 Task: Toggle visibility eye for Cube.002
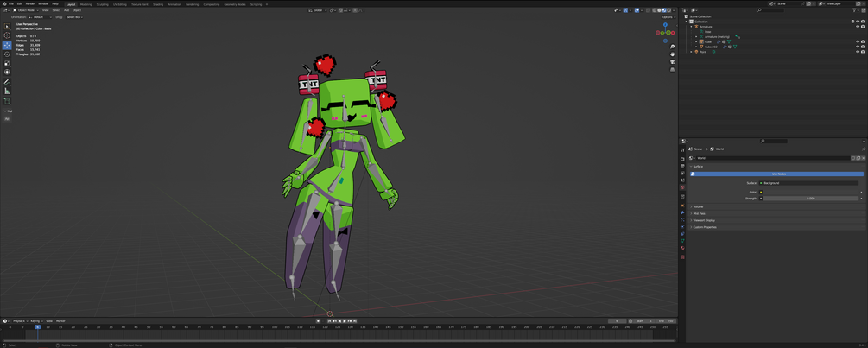click(858, 47)
